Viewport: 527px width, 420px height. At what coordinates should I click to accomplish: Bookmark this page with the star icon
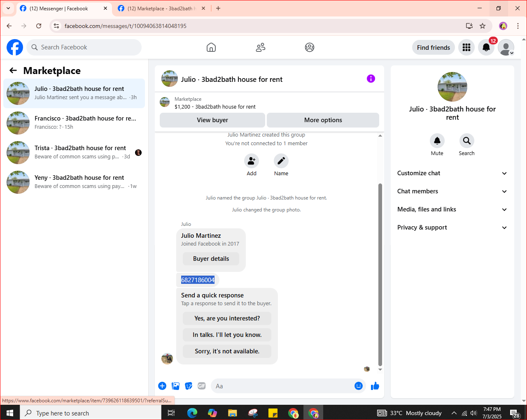pyautogui.click(x=483, y=26)
